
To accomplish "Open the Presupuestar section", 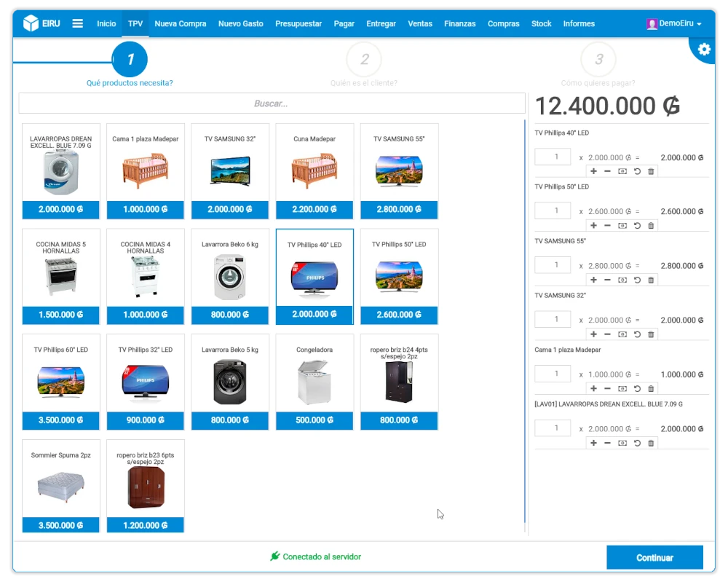I will [x=298, y=23].
